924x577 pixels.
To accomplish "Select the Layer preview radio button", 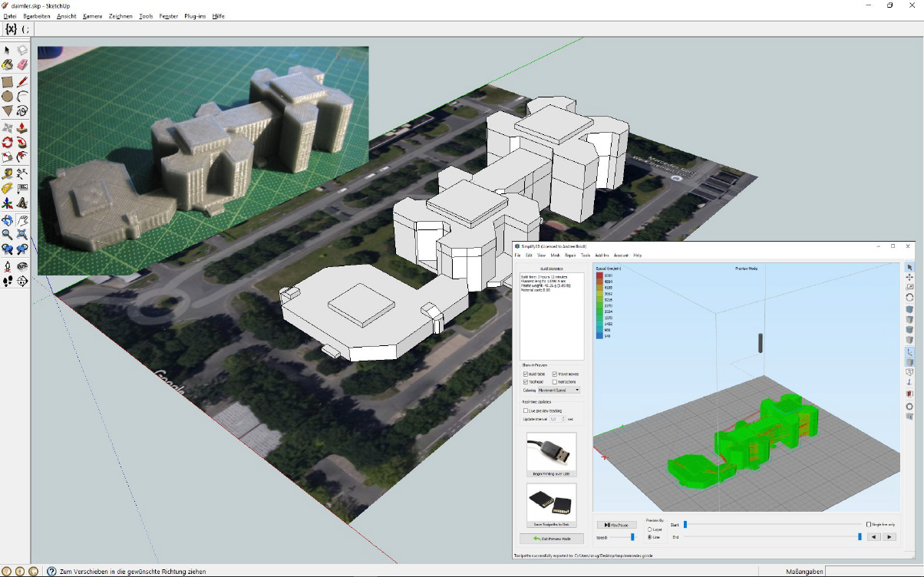I will 649,529.
